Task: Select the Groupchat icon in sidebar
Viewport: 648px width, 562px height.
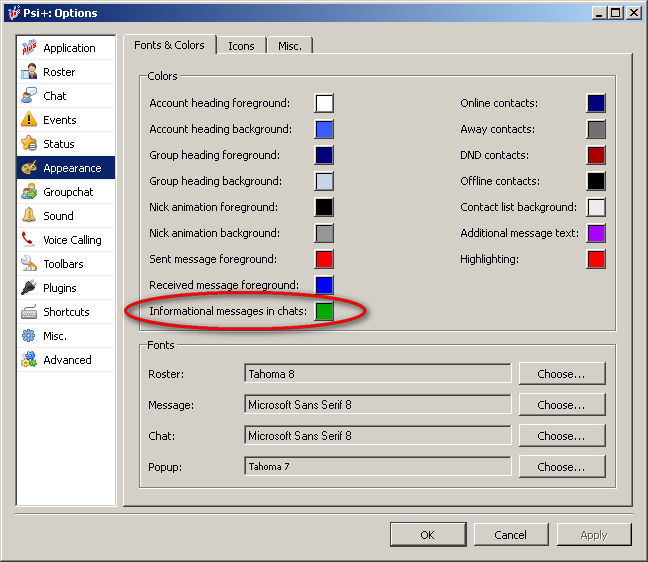Action: [28, 192]
